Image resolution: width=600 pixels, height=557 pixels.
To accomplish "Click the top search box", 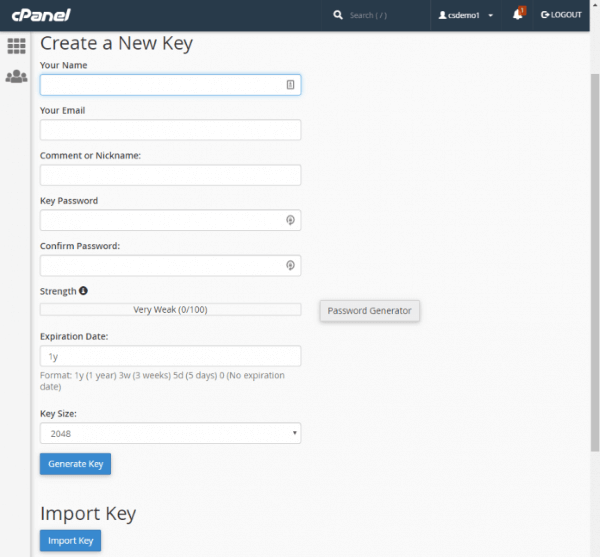I will (385, 15).
